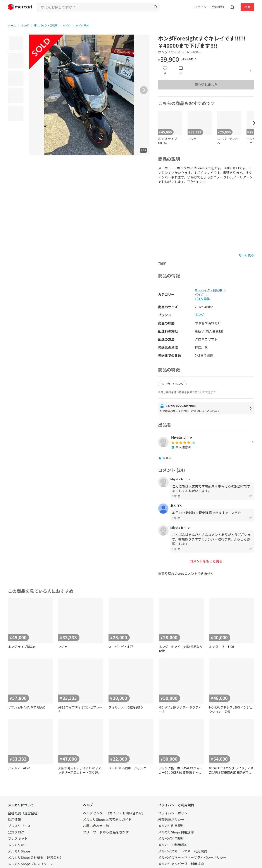Report Miyata Ichiro's address comment flag

click(251, 496)
